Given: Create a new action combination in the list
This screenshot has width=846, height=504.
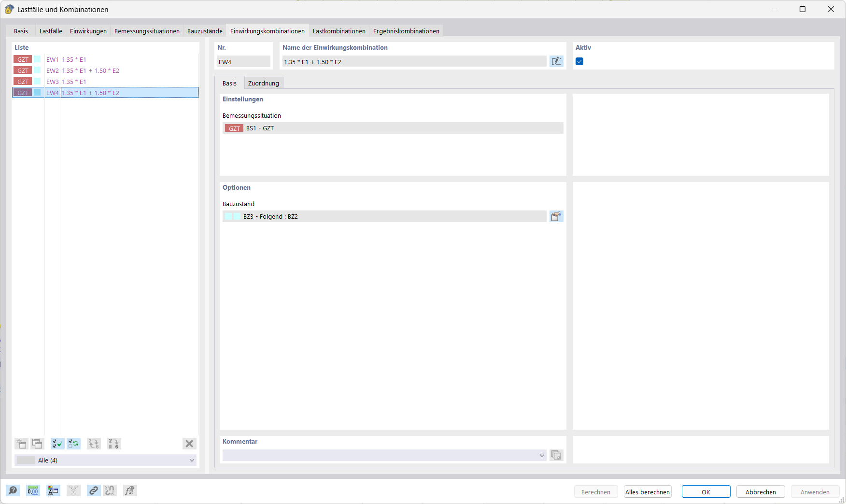Looking at the screenshot, I should (21, 444).
